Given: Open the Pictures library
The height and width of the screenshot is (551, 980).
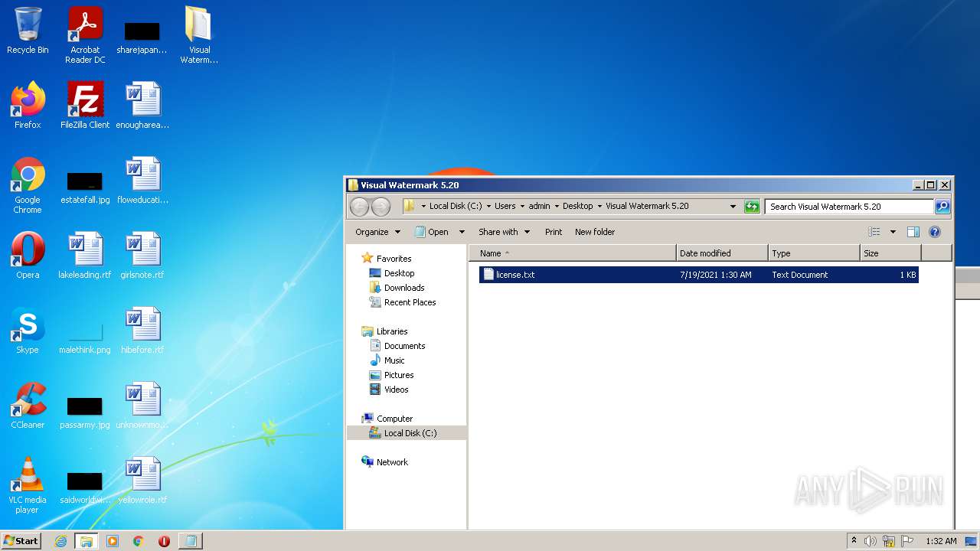Looking at the screenshot, I should pyautogui.click(x=399, y=375).
